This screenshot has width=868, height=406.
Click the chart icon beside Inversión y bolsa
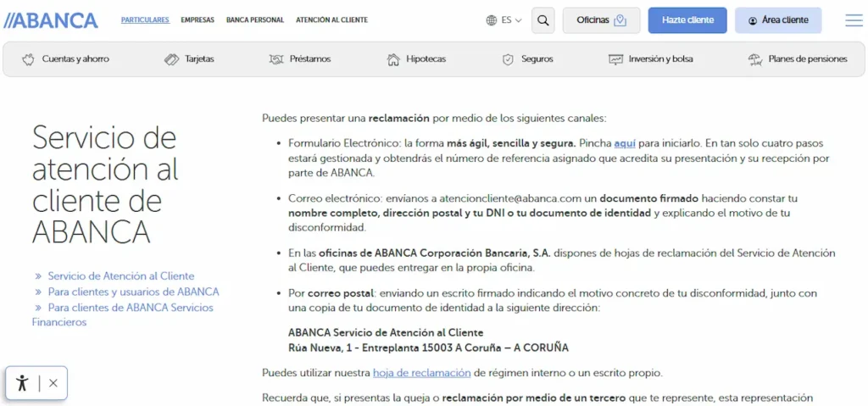(x=615, y=59)
